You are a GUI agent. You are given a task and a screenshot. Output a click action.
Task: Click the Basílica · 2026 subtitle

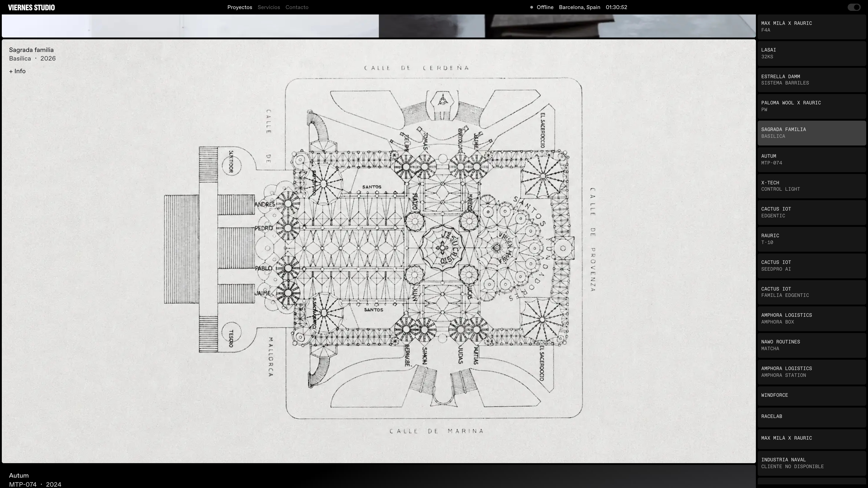[32, 59]
